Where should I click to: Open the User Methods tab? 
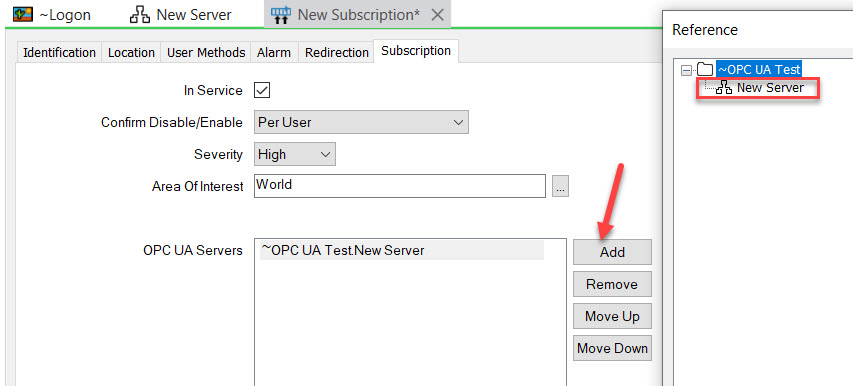[x=206, y=53]
